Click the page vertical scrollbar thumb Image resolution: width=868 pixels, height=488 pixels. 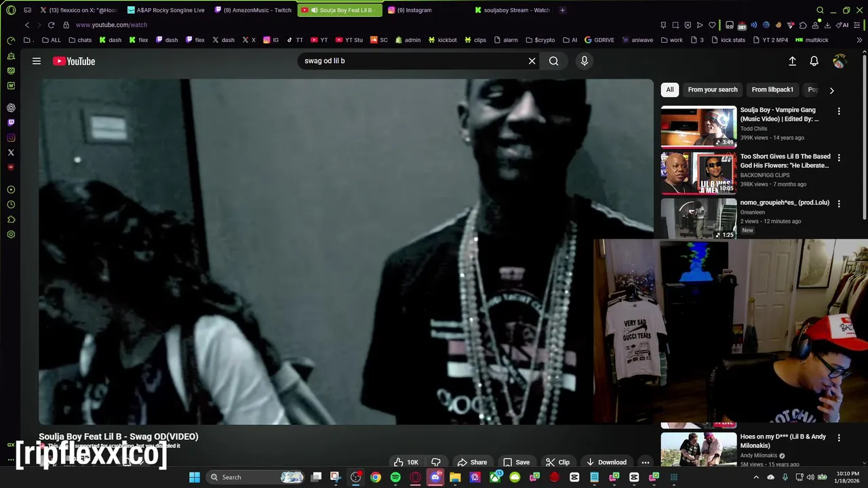click(865, 136)
